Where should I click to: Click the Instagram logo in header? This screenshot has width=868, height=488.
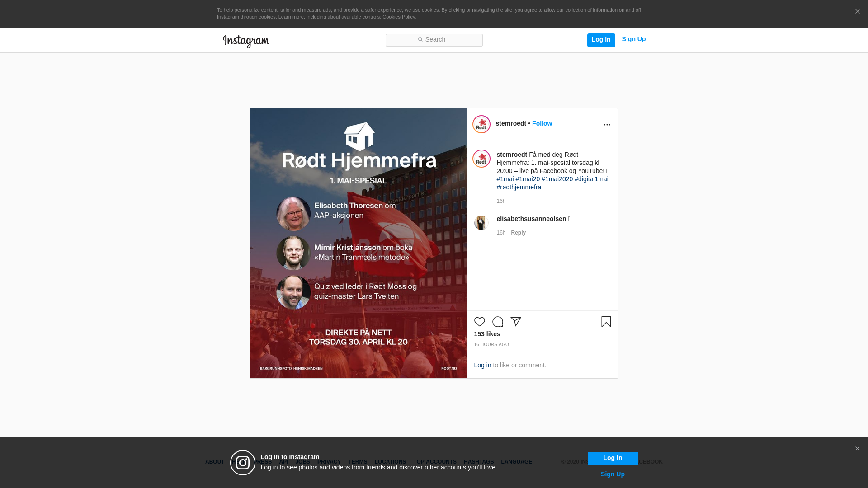pyautogui.click(x=246, y=41)
